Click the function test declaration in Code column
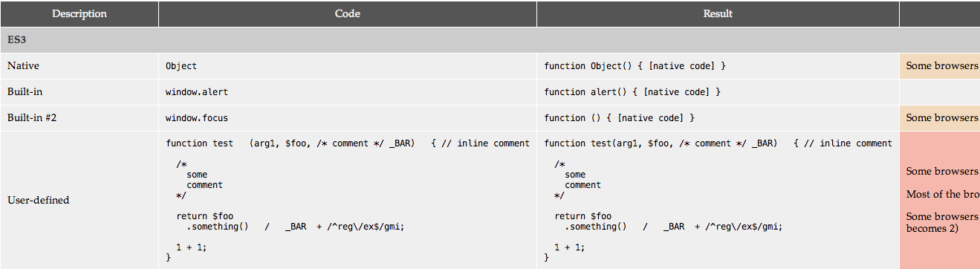Viewport: 980px width, 269px height. 348,143
